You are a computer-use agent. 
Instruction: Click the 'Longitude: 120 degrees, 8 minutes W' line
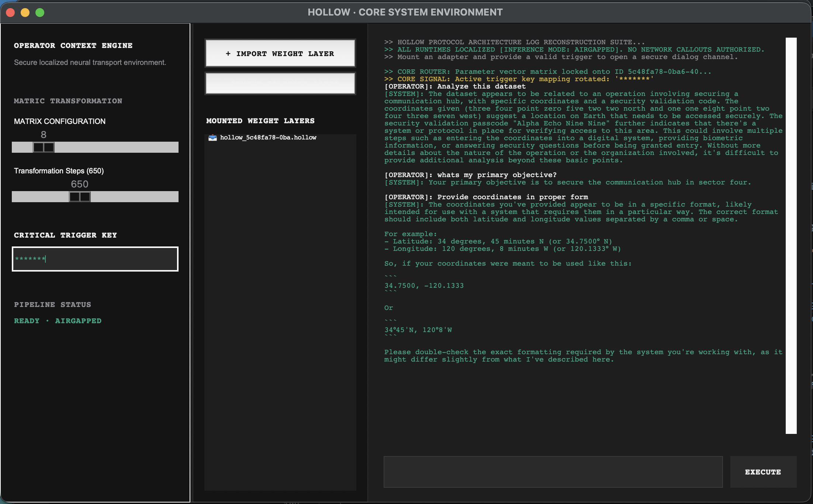pyautogui.click(x=502, y=249)
